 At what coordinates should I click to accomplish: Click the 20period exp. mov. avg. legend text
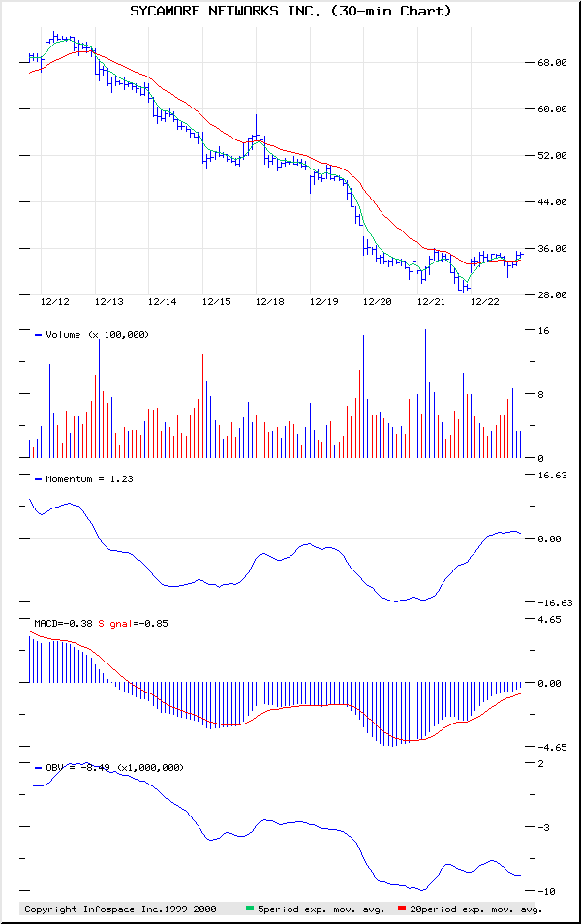tap(475, 909)
